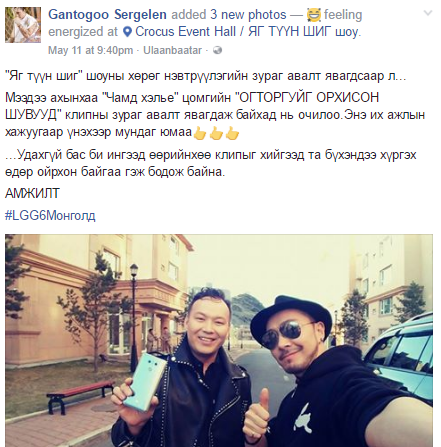Screen dimensions: 441x447
Task: Open the Ulaanbaatar location link
Action: tap(172, 50)
